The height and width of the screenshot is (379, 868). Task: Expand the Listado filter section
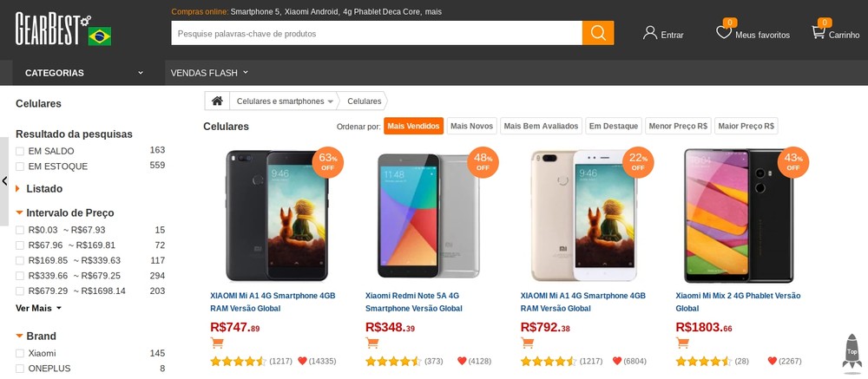(x=43, y=189)
